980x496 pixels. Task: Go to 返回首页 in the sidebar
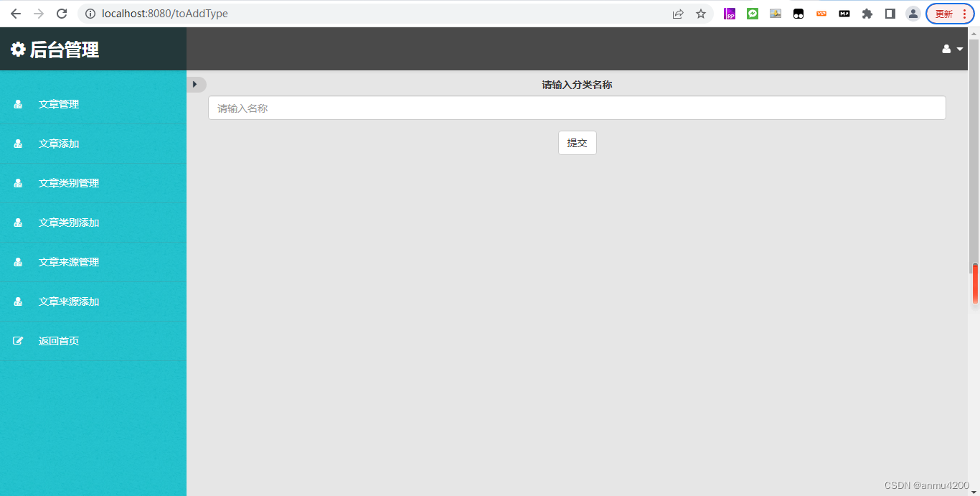(x=93, y=341)
